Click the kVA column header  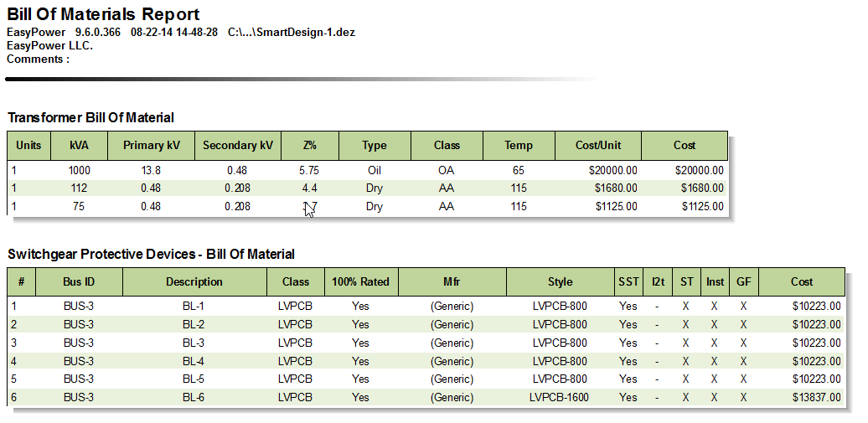[79, 145]
